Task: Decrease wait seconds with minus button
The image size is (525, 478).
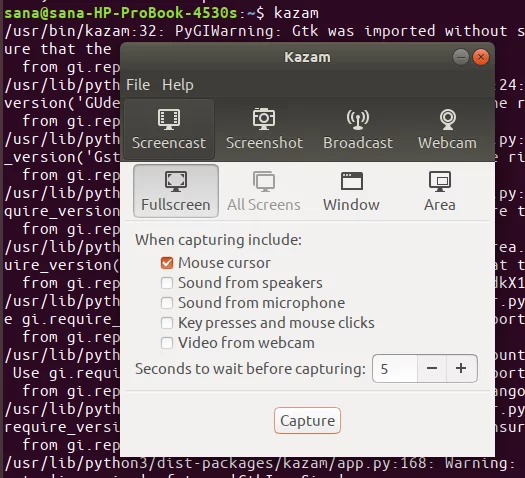Action: click(x=432, y=369)
